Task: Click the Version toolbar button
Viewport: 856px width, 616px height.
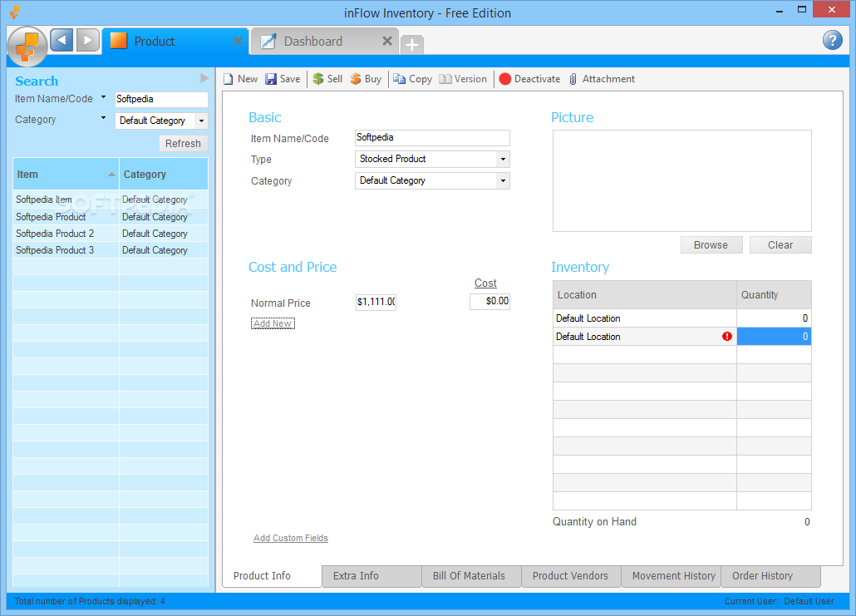Action: 463,79
